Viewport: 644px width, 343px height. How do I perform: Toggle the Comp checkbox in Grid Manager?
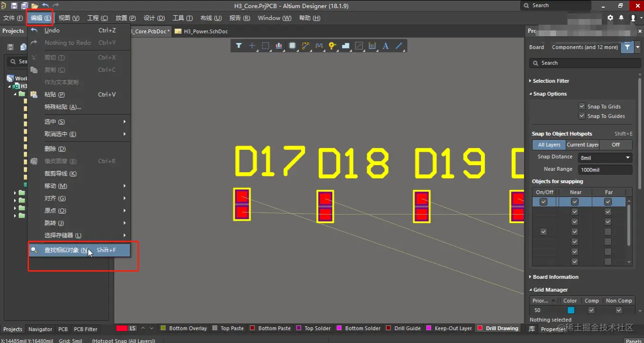(591, 310)
